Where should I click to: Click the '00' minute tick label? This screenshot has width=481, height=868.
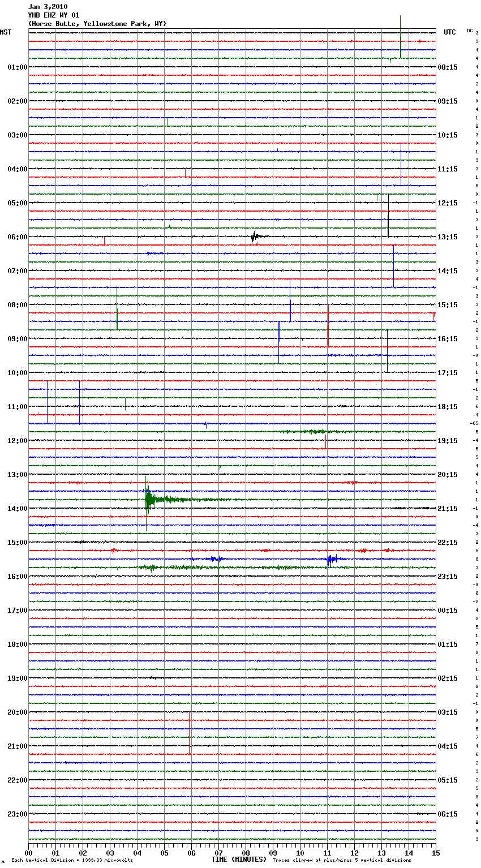[29, 853]
